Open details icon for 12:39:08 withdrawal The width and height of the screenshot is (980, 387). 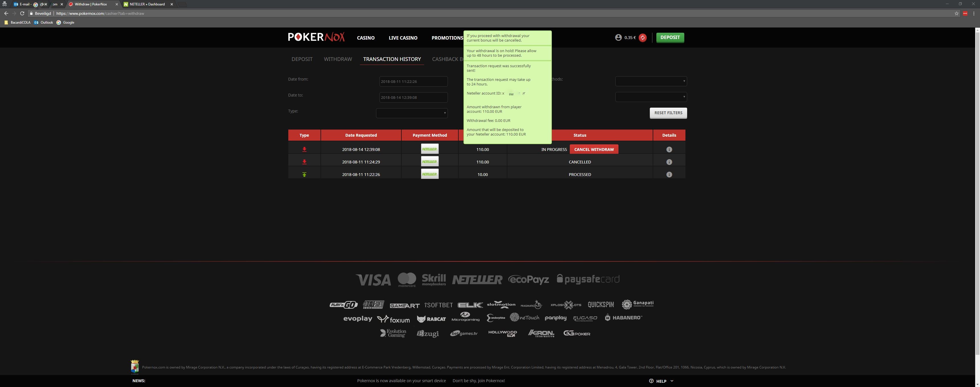[669, 150]
